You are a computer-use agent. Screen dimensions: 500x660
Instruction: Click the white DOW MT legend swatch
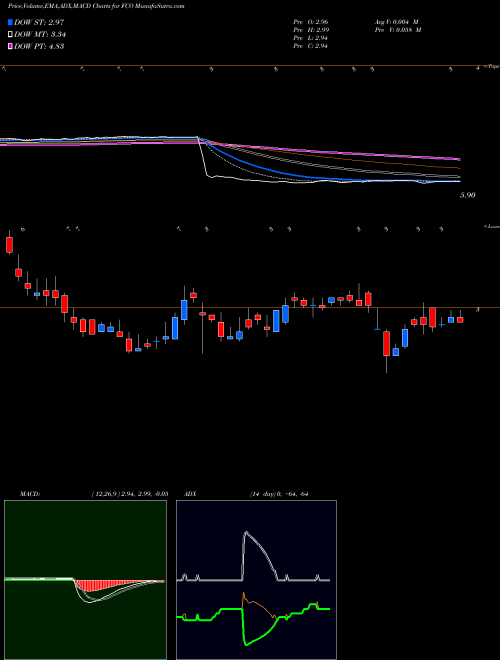[x=11, y=35]
